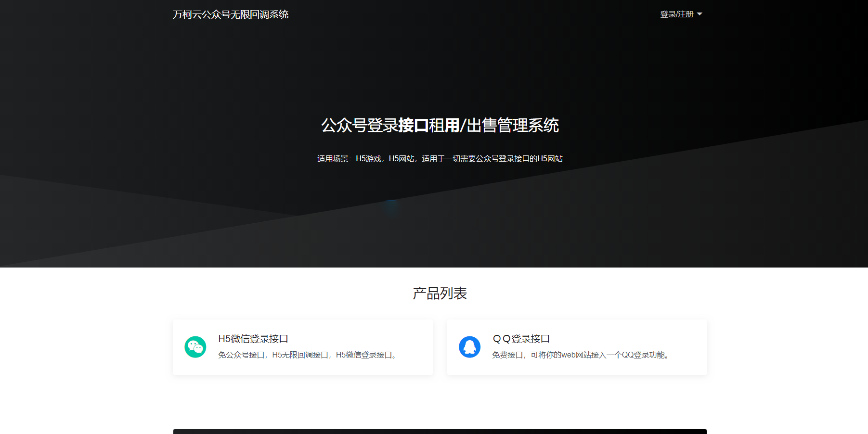Viewport: 868px width, 434px height.
Task: Select the circular green icon in the product list
Action: 194,346
